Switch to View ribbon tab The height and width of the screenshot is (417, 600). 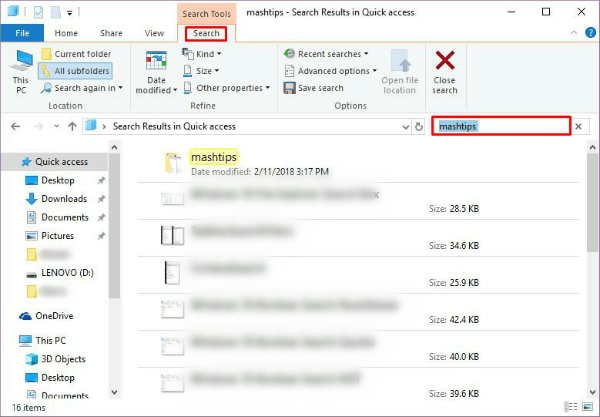(154, 33)
